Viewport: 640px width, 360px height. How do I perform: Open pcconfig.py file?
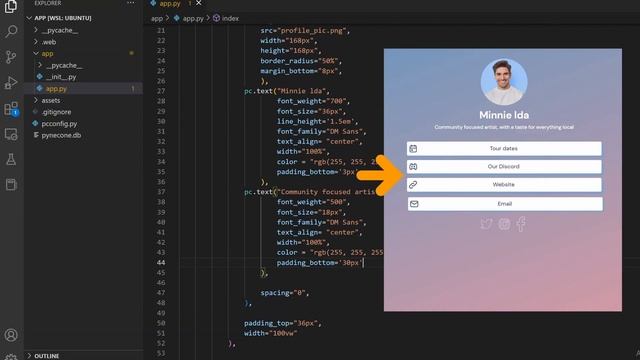59,124
